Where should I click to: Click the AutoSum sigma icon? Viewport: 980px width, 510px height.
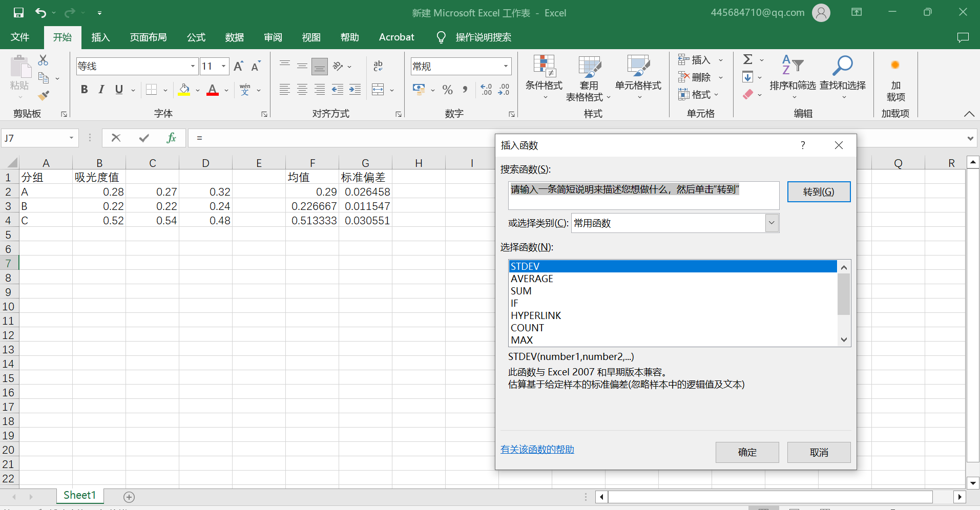(x=748, y=60)
